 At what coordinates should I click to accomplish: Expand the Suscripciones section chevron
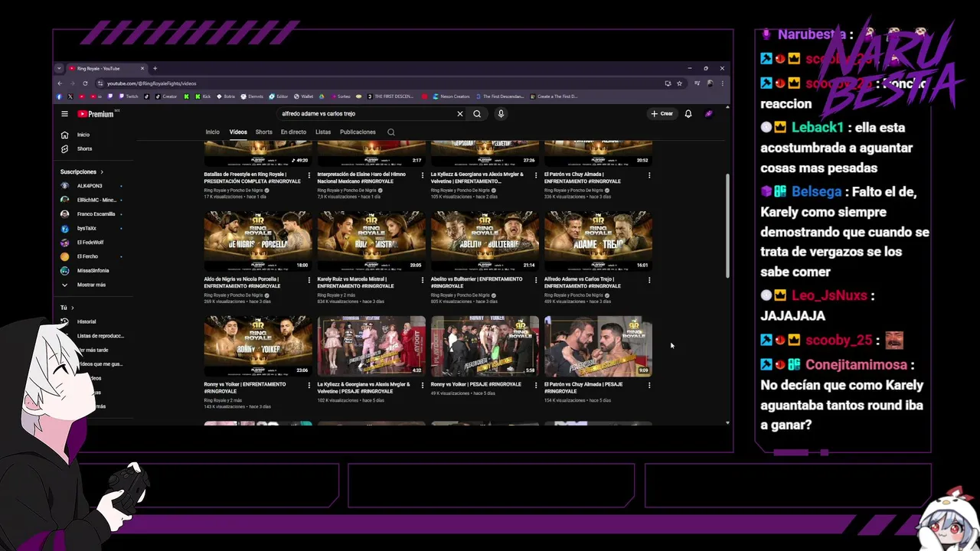tap(101, 172)
